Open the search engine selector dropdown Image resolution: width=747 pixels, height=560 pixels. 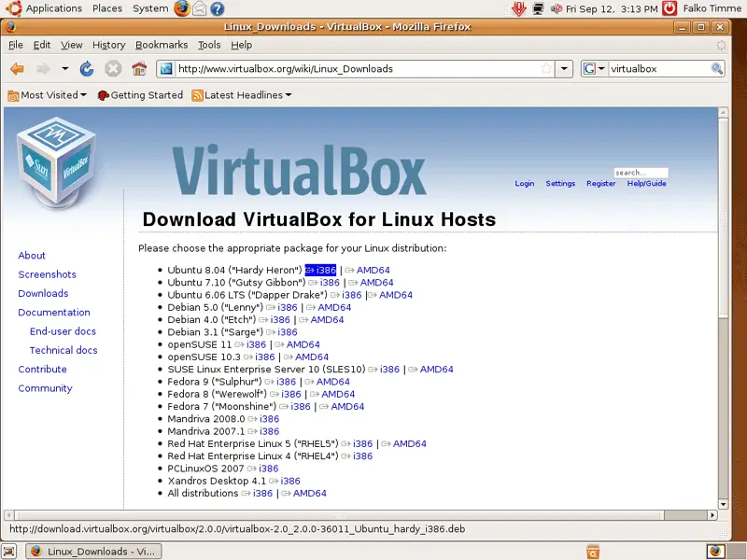pyautogui.click(x=594, y=69)
